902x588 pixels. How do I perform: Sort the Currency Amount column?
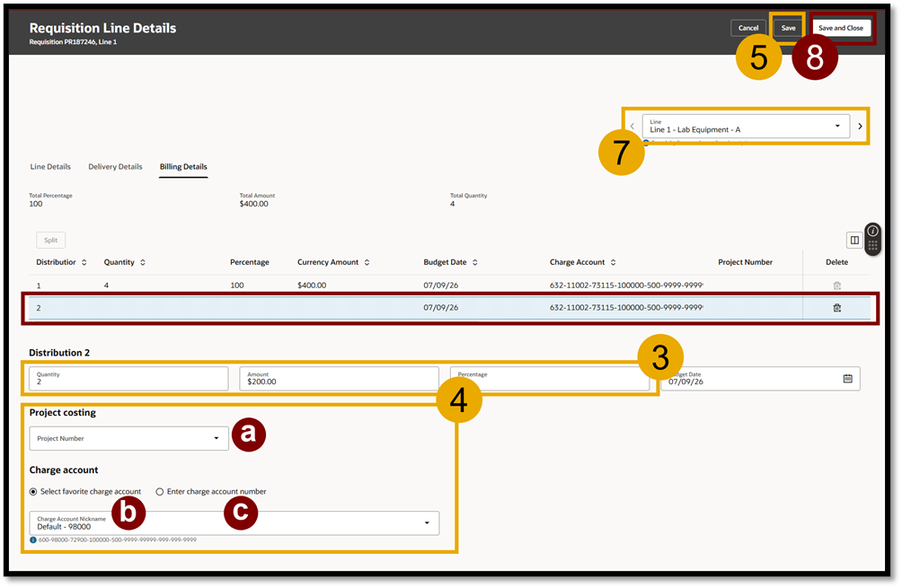(x=367, y=263)
